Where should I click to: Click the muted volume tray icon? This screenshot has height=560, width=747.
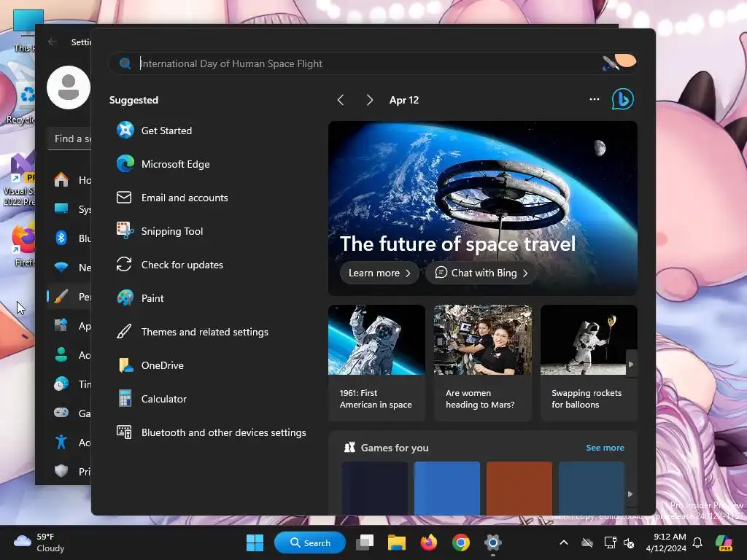pyautogui.click(x=629, y=542)
